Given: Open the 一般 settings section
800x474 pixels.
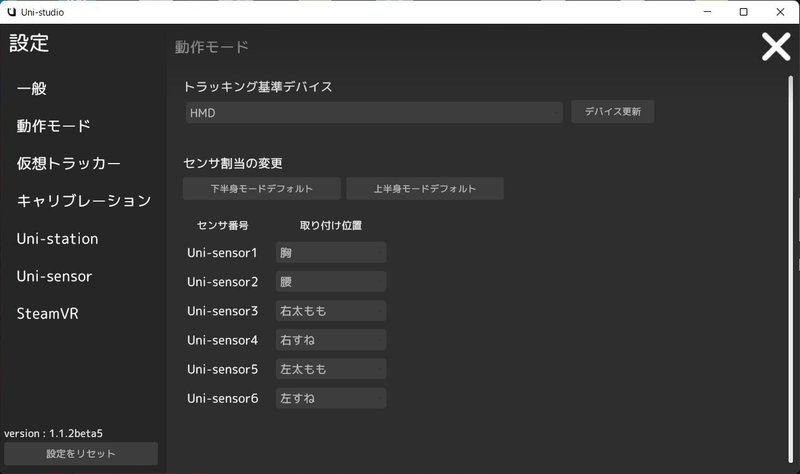Looking at the screenshot, I should (32, 88).
